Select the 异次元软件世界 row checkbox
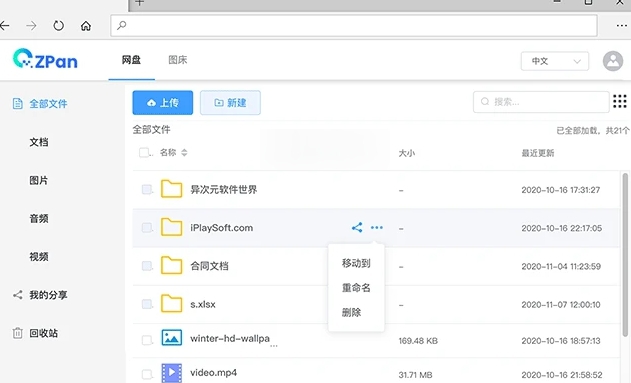This screenshot has width=631, height=383. click(x=147, y=189)
